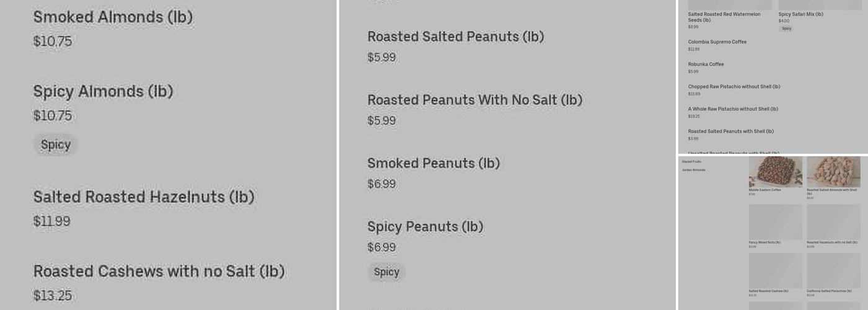Go to Glazed Fruits category
868x310 pixels.
[691, 162]
